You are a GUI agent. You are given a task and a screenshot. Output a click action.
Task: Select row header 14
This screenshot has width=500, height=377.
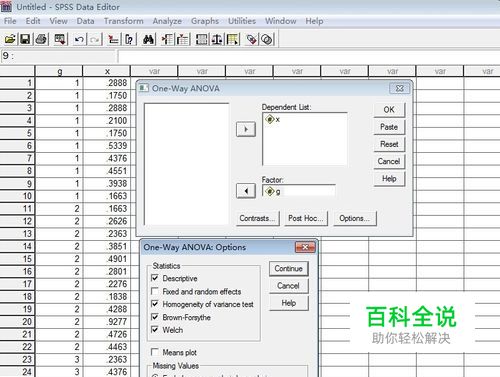[x=17, y=246]
